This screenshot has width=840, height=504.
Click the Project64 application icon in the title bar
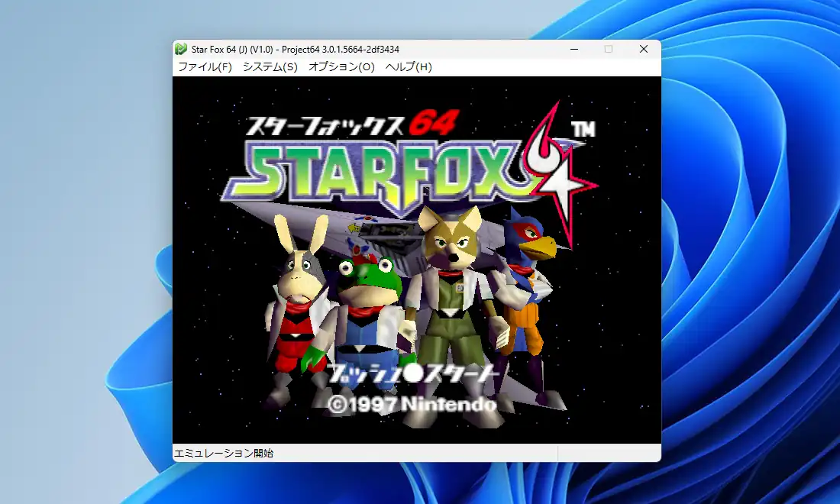(x=183, y=48)
